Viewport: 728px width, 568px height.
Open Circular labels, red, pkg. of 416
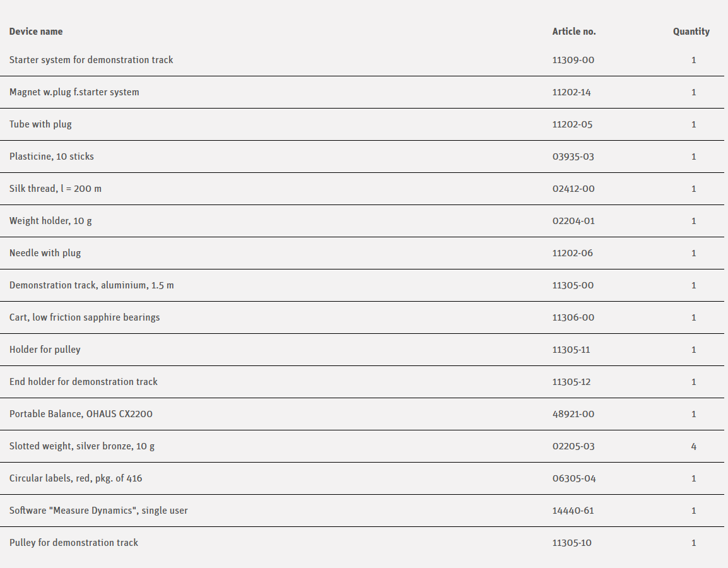76,478
